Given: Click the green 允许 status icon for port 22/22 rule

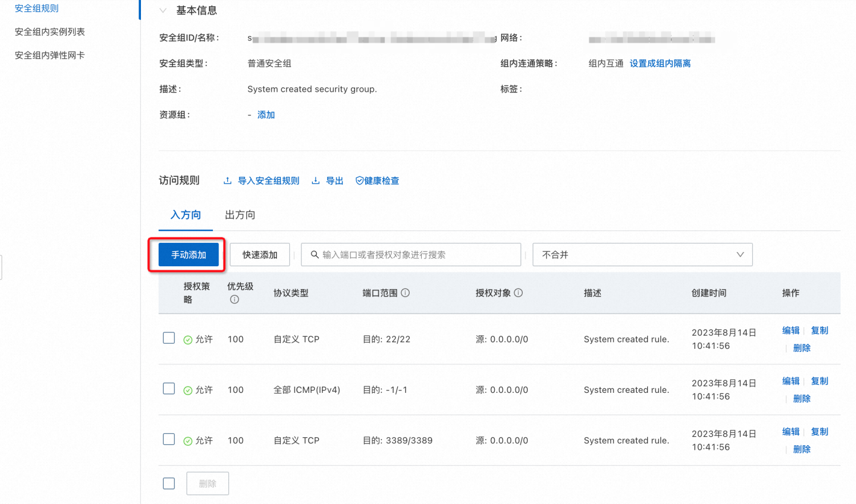Looking at the screenshot, I should pyautogui.click(x=188, y=340).
